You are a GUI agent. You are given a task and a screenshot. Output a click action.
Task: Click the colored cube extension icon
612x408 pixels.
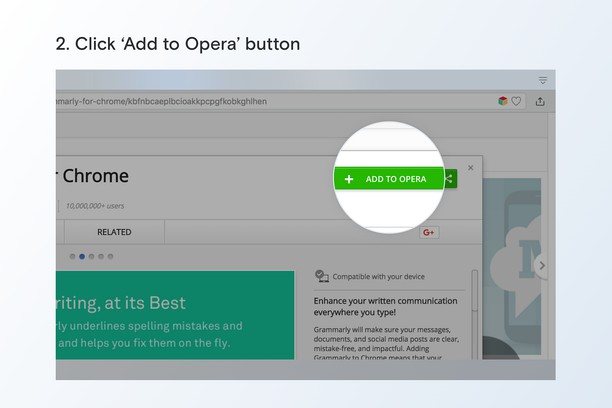tap(503, 101)
